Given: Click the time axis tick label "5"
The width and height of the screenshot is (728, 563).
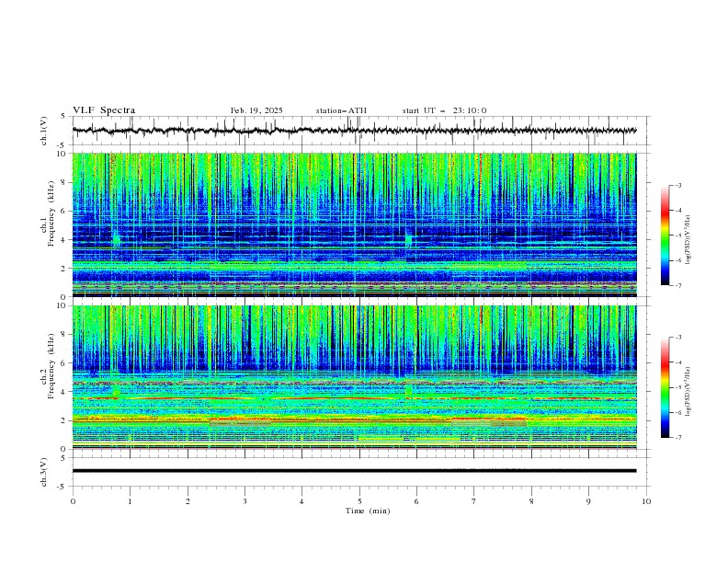Looking at the screenshot, I should point(359,501).
